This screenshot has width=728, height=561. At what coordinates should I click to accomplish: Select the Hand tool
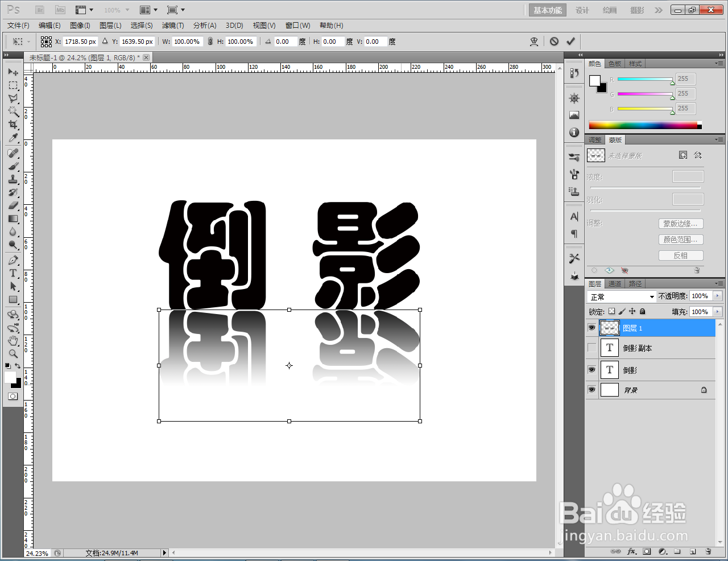pyautogui.click(x=13, y=341)
